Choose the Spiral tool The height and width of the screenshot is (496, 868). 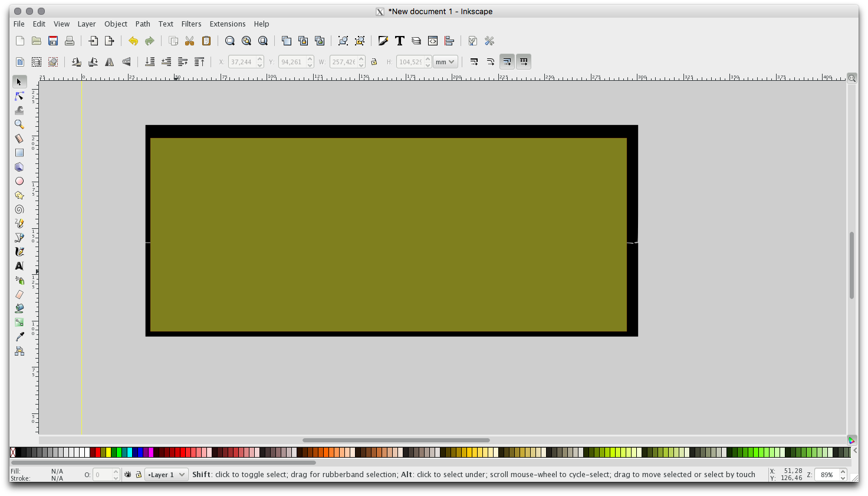pyautogui.click(x=19, y=209)
